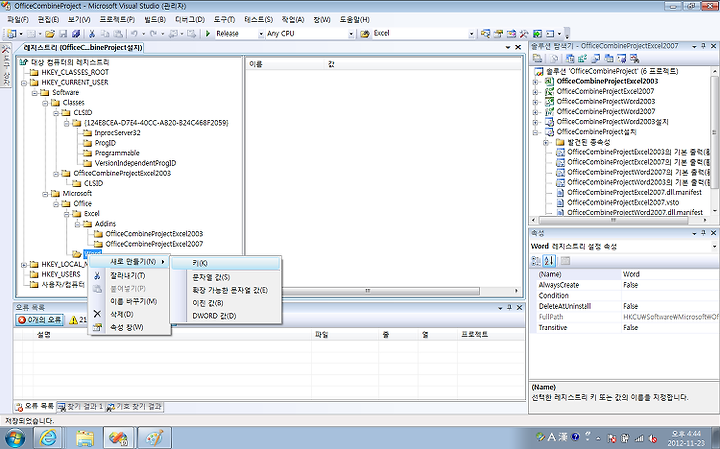Select the ProgID registry key
This screenshot has width=720, height=449.
(x=105, y=143)
